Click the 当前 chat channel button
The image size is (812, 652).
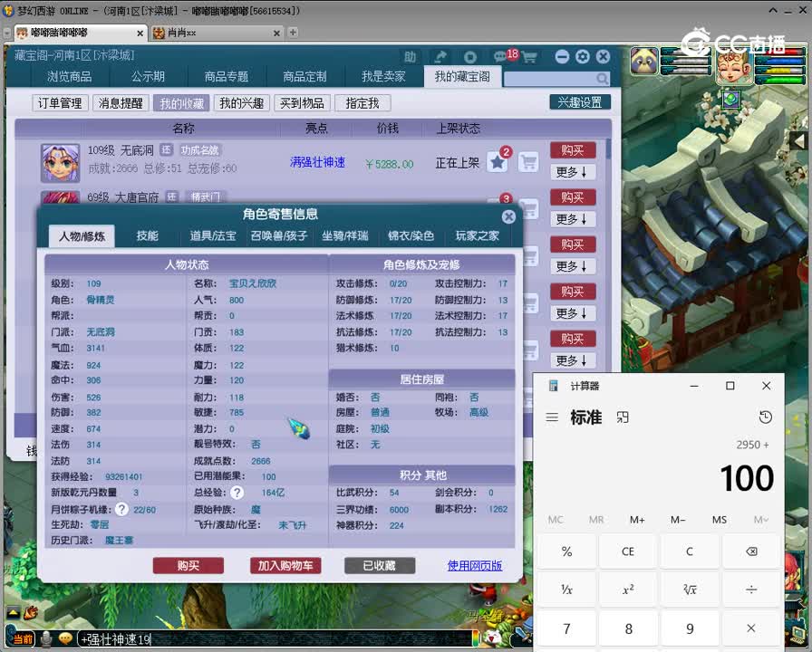click(22, 639)
